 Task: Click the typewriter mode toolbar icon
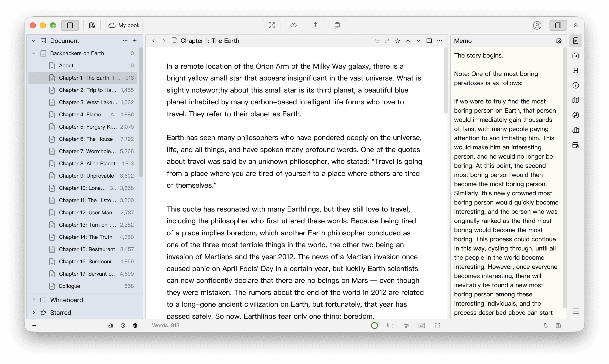[x=337, y=25]
